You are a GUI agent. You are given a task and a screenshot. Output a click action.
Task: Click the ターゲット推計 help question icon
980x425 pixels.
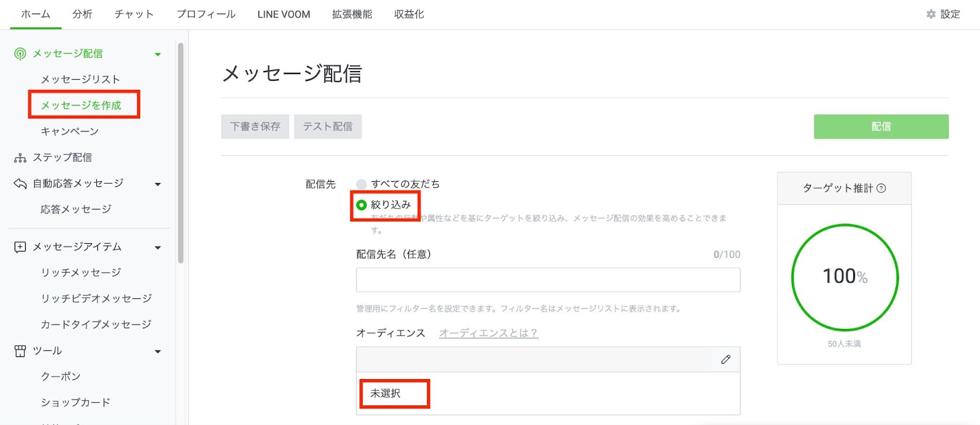tap(881, 189)
